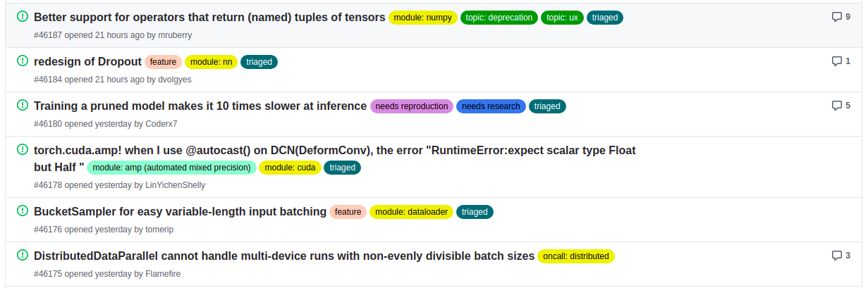Select the 'needs research' label

coord(491,106)
